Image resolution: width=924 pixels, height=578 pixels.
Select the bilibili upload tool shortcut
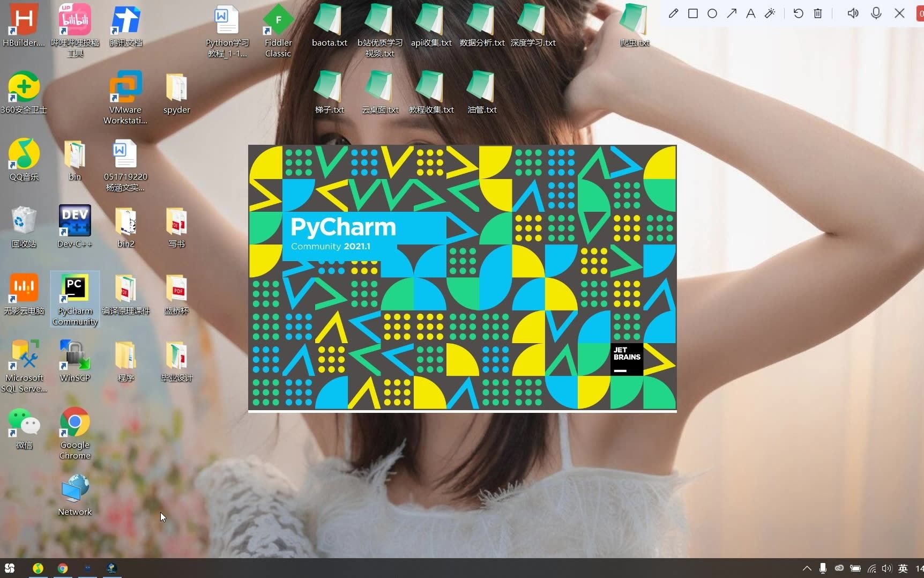[x=75, y=30]
